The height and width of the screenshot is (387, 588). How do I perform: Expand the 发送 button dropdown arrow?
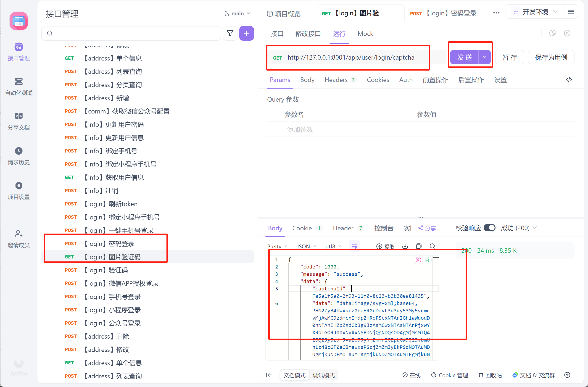point(485,57)
